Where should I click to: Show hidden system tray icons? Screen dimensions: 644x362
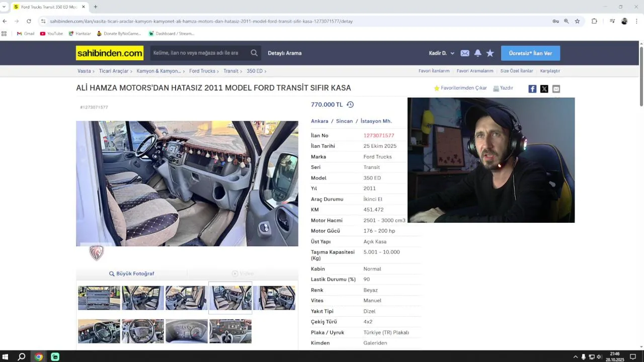click(x=575, y=357)
